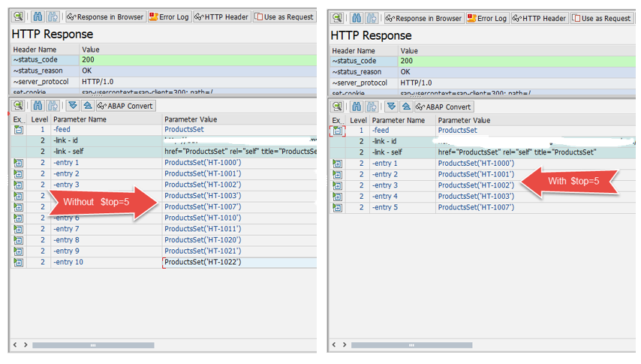Click binoculars Find icon in right parameter toolbar

click(x=356, y=107)
